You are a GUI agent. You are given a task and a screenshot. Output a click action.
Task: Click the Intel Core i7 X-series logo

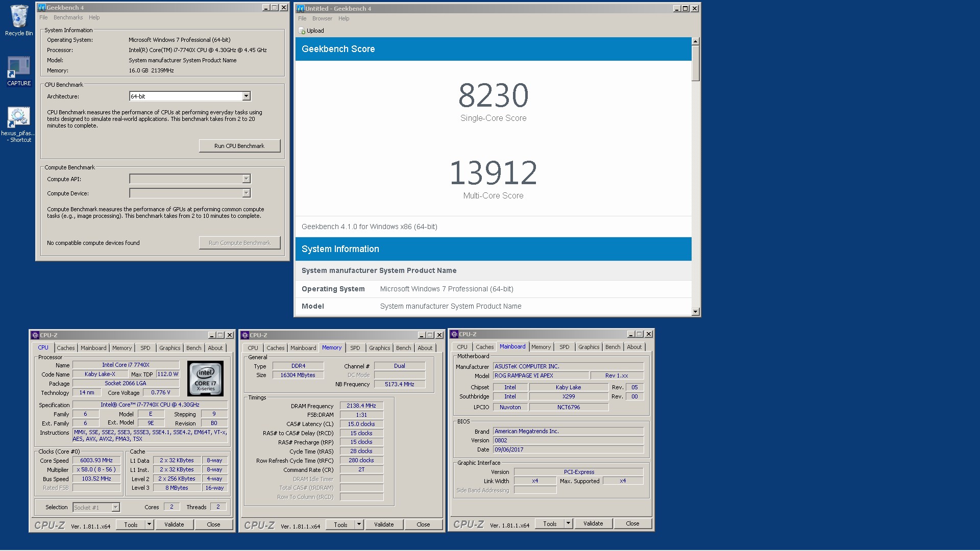(x=205, y=379)
